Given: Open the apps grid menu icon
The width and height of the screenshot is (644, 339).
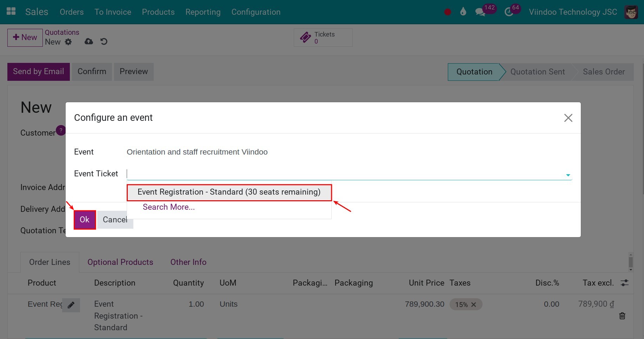Looking at the screenshot, I should click(11, 12).
